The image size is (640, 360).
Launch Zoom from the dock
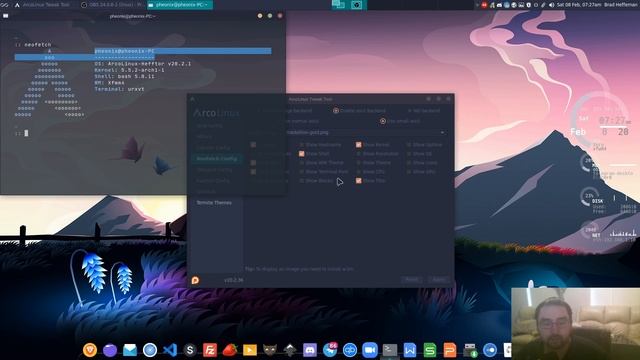click(x=370, y=350)
